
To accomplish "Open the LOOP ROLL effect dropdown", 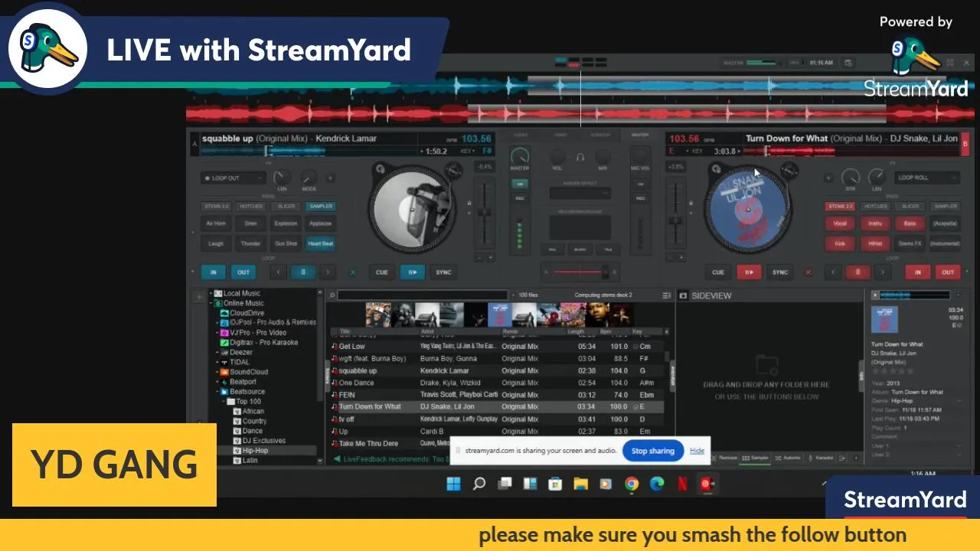I will [927, 178].
